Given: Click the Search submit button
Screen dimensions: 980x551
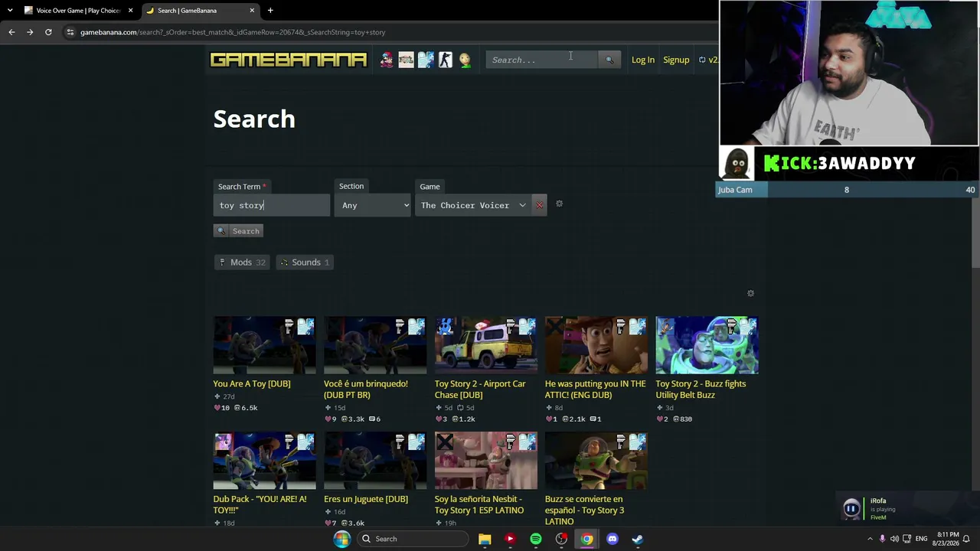Looking at the screenshot, I should [x=239, y=231].
